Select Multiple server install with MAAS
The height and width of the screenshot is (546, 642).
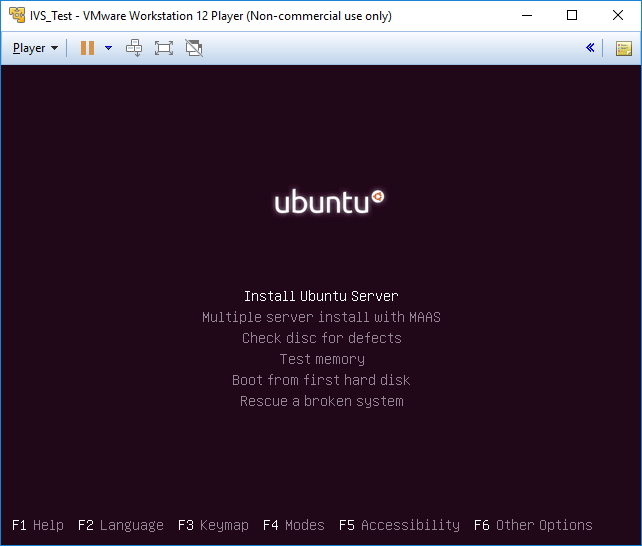pyautogui.click(x=321, y=317)
